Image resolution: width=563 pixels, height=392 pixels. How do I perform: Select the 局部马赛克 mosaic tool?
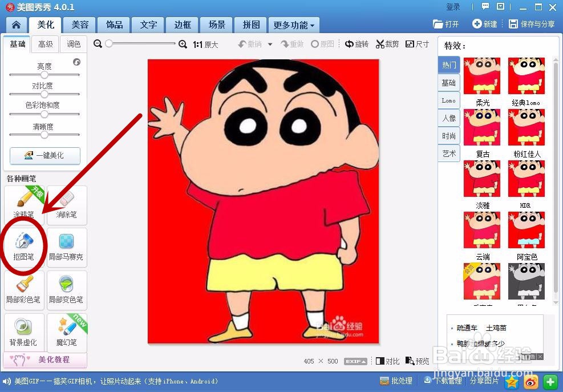66,247
